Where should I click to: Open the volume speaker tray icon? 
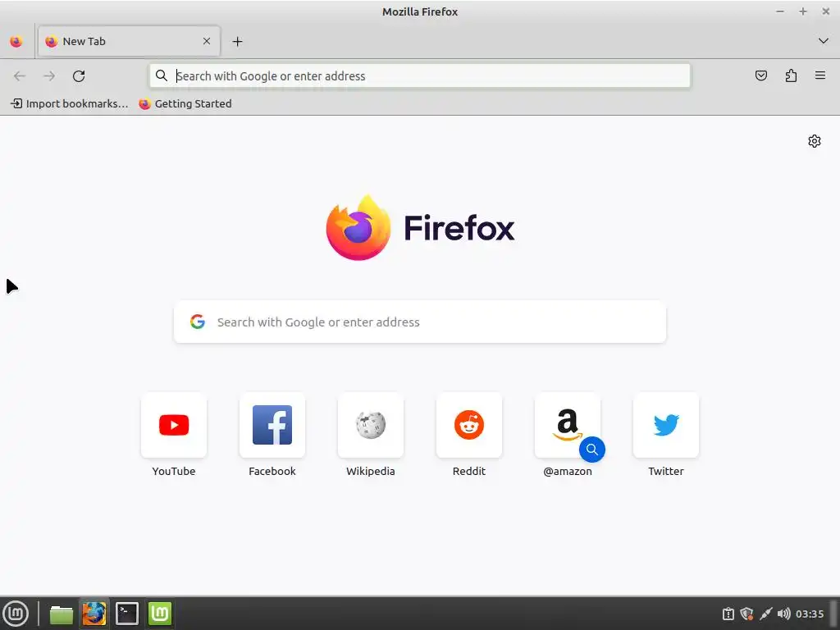783,614
